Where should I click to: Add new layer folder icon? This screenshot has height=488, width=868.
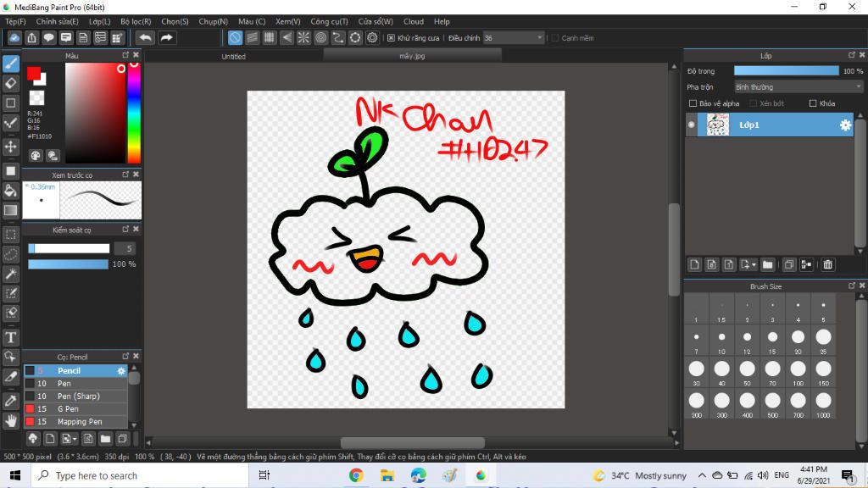(767, 264)
